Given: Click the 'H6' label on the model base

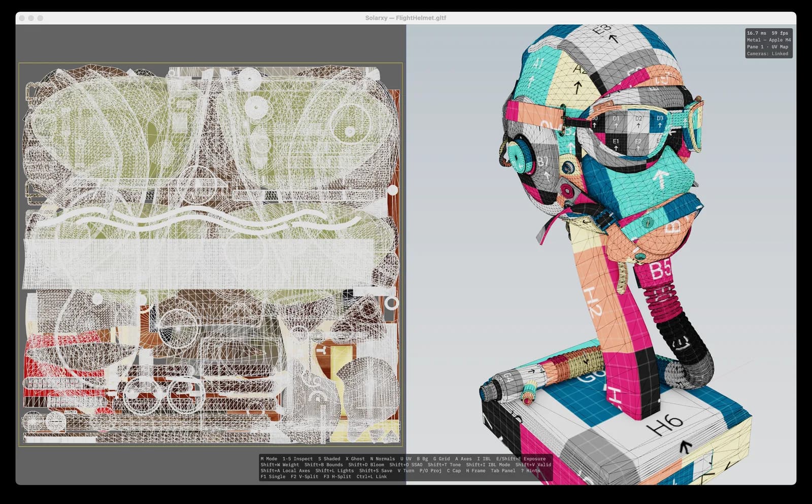Looking at the screenshot, I should coord(666,425).
